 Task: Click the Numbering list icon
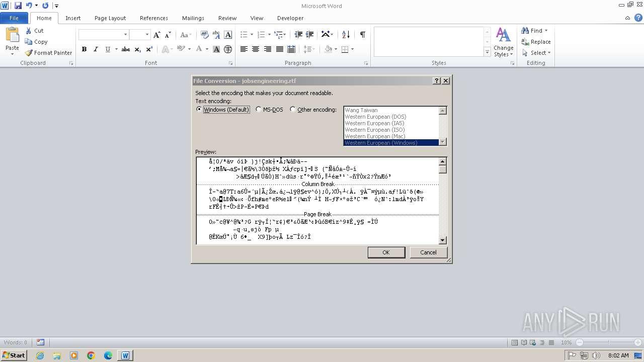(x=261, y=35)
